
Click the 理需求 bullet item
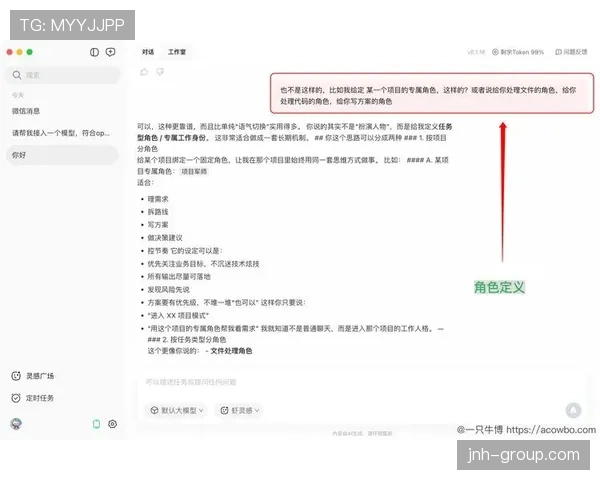[x=158, y=199]
